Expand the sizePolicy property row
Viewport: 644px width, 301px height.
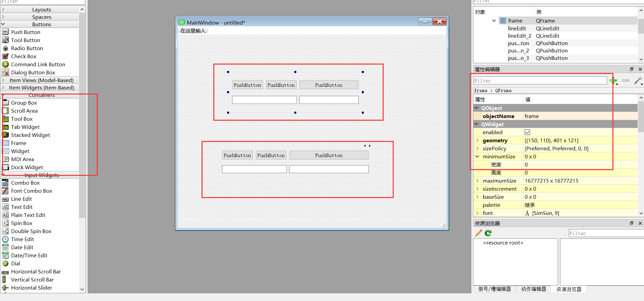coord(477,148)
